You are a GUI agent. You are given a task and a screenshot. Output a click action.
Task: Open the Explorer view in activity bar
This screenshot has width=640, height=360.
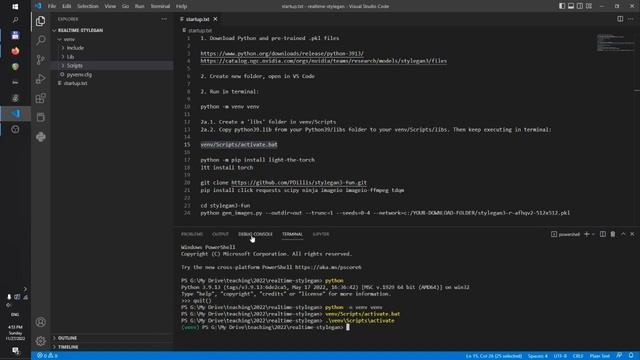(40, 21)
